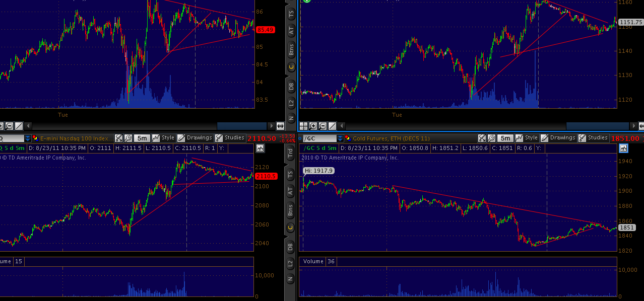Image resolution: width=644 pixels, height=301 pixels.
Task: Open the symbol dropdown arrow on the Nasdaq chart
Action: (27, 138)
